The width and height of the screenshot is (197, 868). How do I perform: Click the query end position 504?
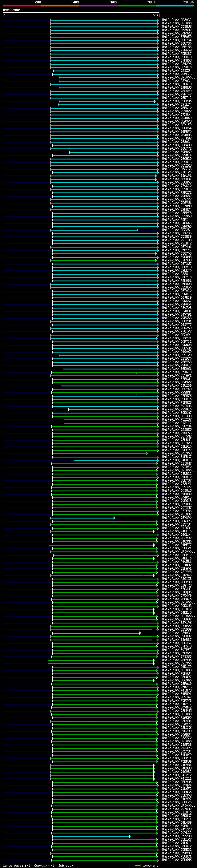coord(155,15)
